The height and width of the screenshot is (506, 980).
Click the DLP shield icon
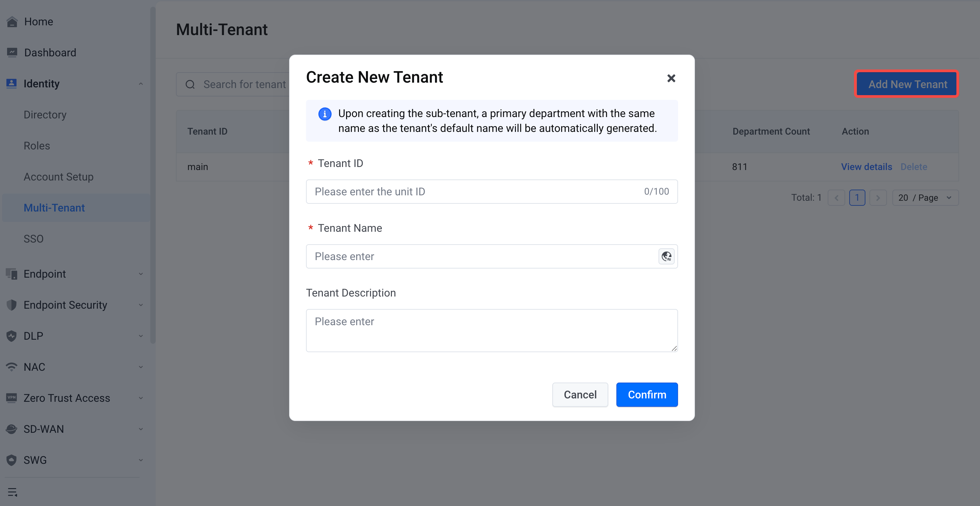12,336
